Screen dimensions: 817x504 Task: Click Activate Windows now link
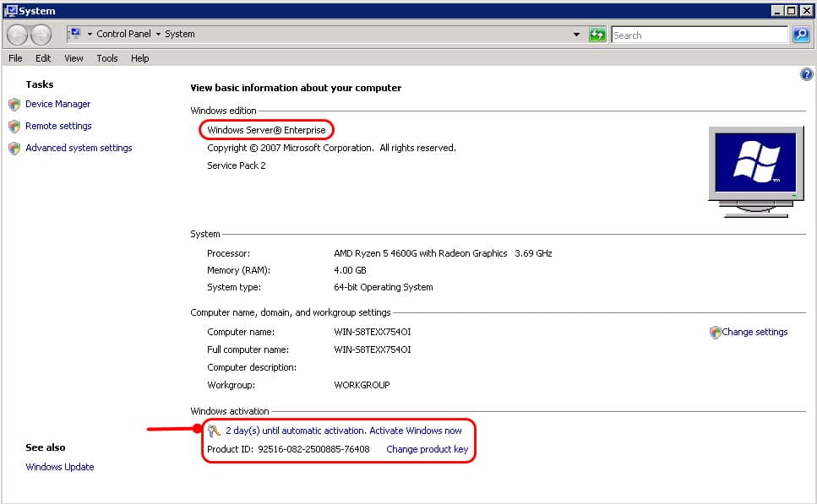click(416, 431)
